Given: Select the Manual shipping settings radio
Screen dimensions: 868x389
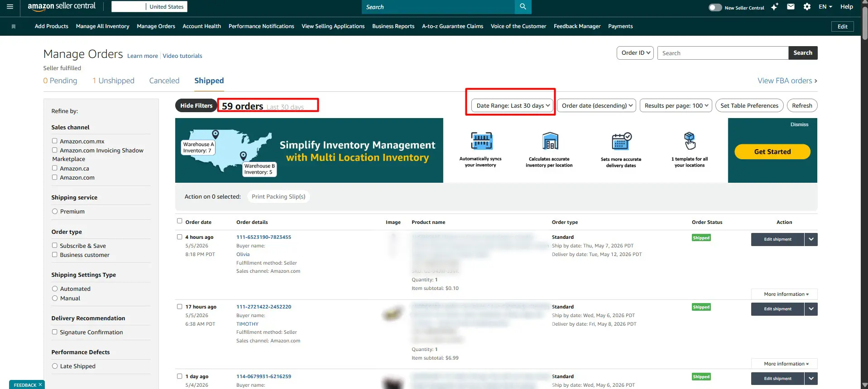Looking at the screenshot, I should tap(55, 298).
